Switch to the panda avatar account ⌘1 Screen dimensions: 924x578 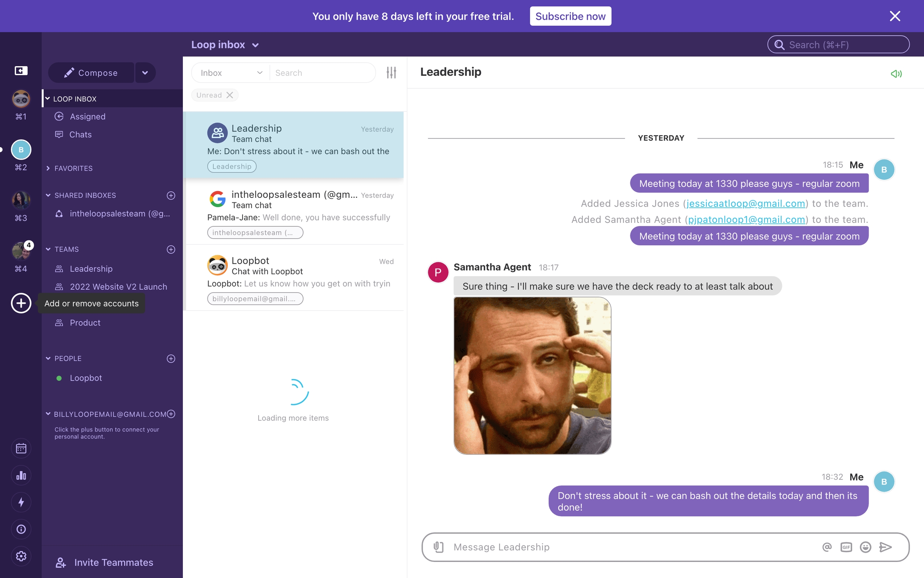(x=21, y=99)
